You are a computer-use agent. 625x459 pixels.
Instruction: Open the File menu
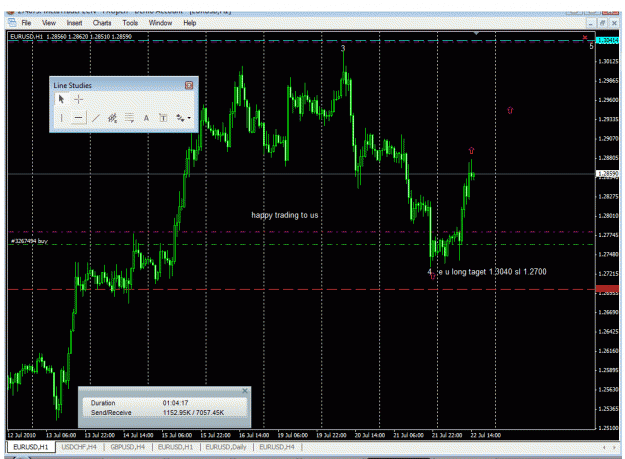(26, 23)
